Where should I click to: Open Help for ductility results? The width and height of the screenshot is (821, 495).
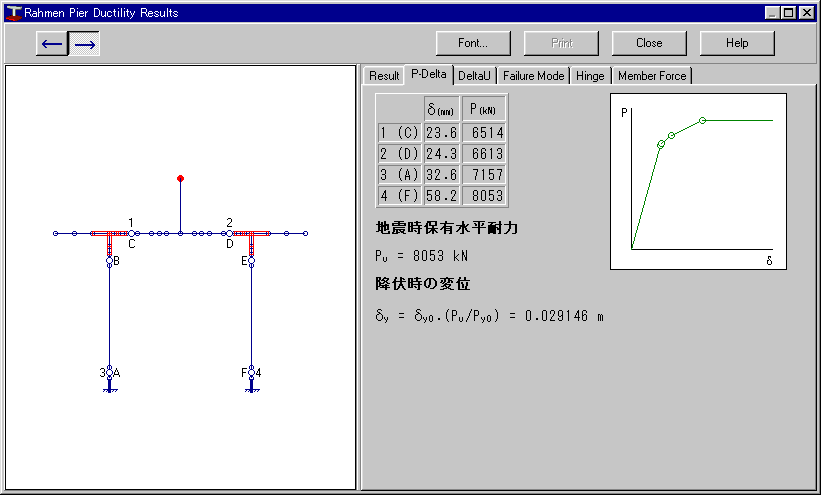(737, 43)
